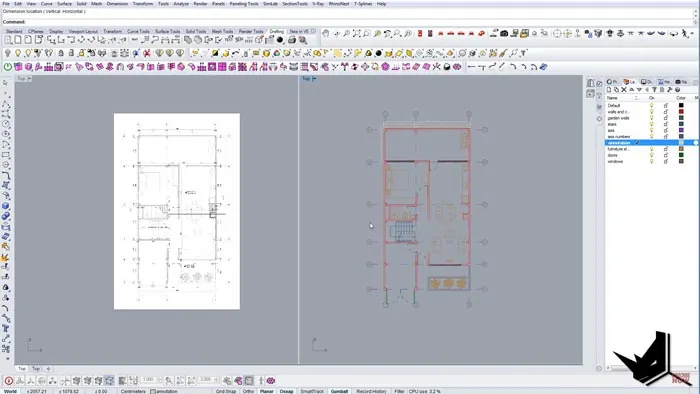
Task: Click Record History in status bar
Action: [371, 391]
